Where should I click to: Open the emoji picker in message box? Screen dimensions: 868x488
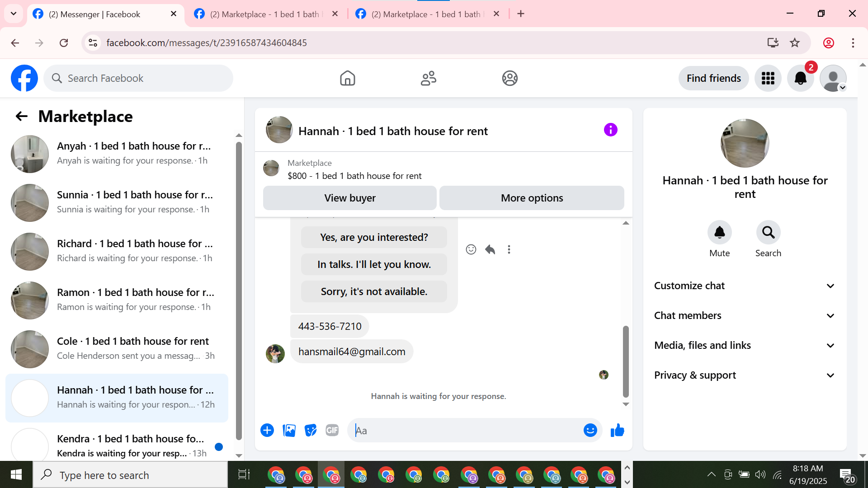point(590,430)
